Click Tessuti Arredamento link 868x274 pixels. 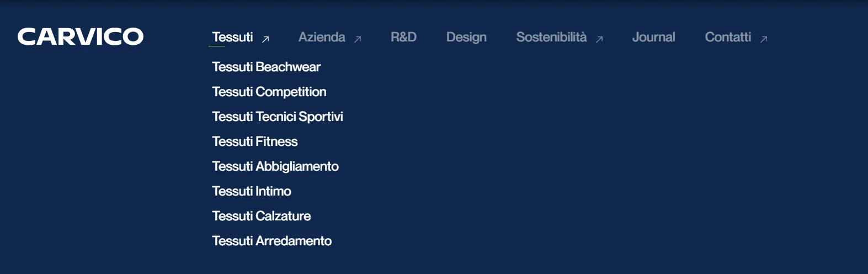click(x=271, y=241)
